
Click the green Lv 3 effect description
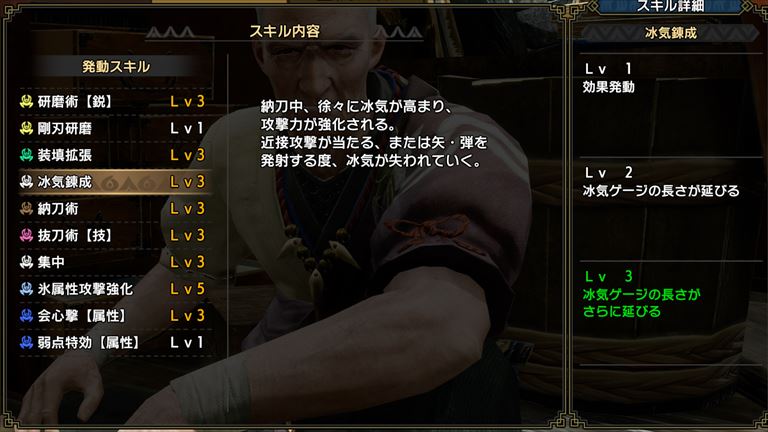pyautogui.click(x=642, y=303)
